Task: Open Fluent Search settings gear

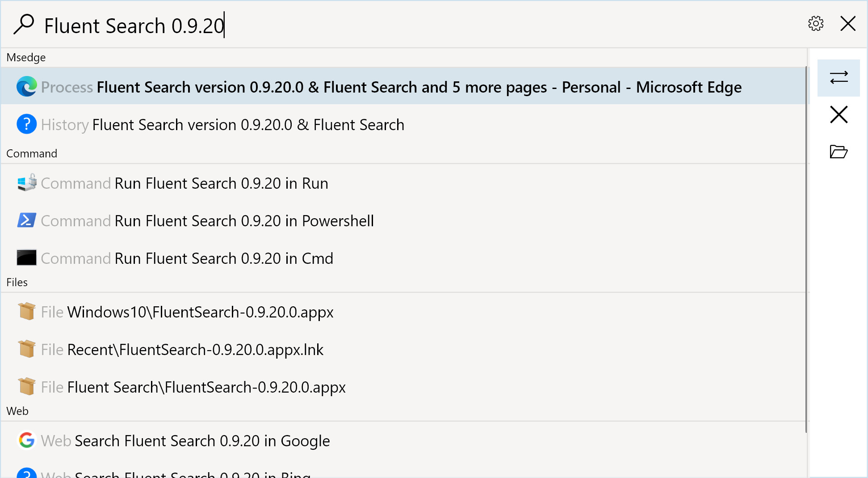Action: click(816, 24)
